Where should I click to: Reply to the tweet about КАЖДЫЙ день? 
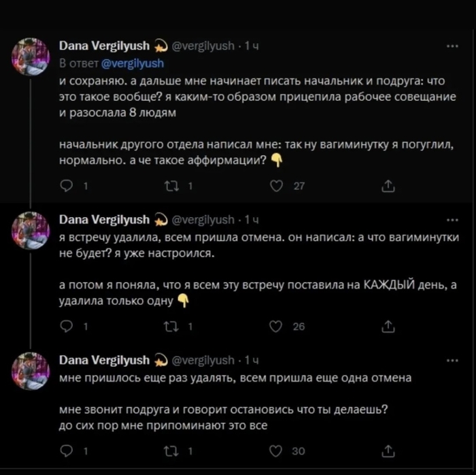pos(67,327)
